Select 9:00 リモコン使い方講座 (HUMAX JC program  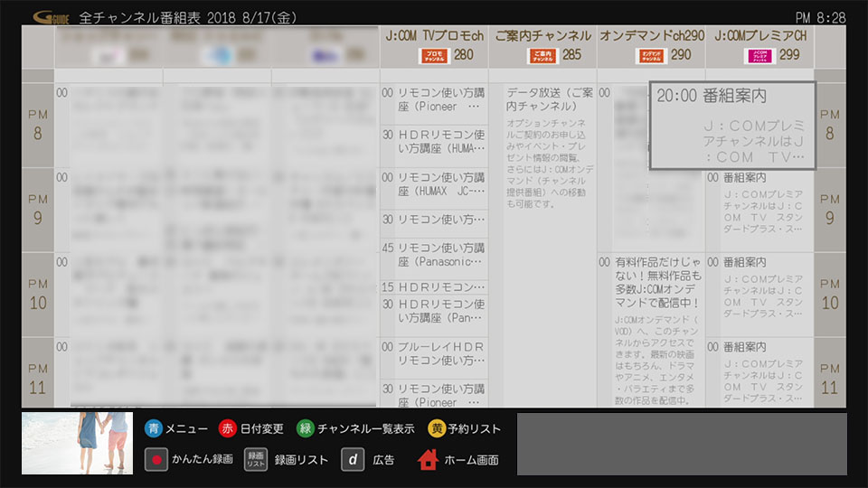435,189
